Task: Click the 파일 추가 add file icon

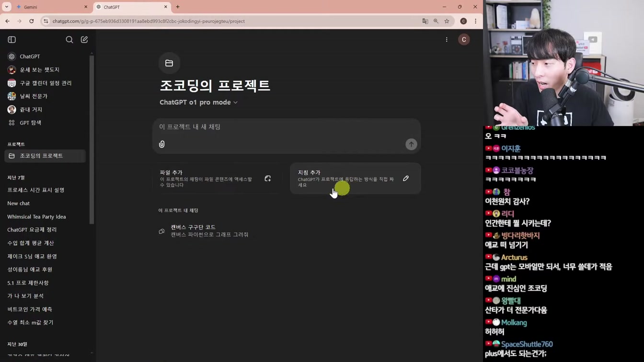Action: pos(268,179)
